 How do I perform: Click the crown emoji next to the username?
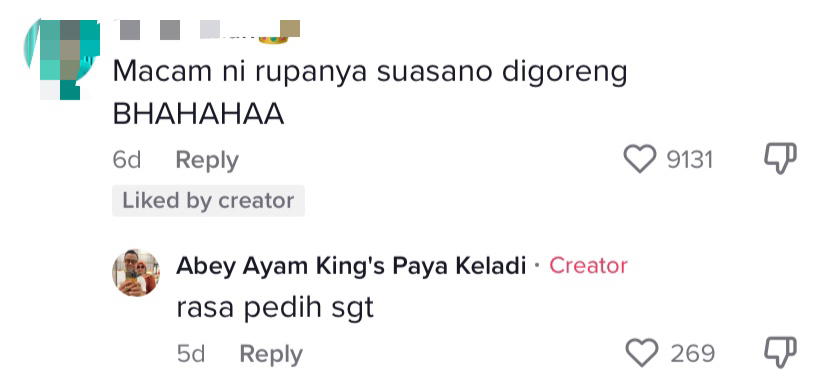tap(272, 39)
